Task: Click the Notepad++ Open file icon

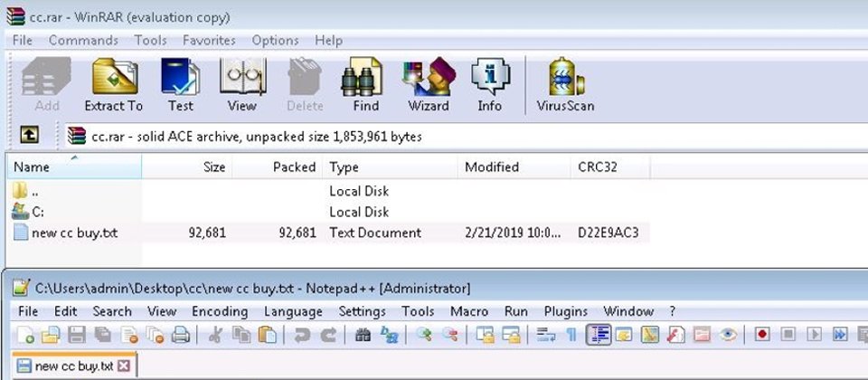Action: tap(50, 335)
